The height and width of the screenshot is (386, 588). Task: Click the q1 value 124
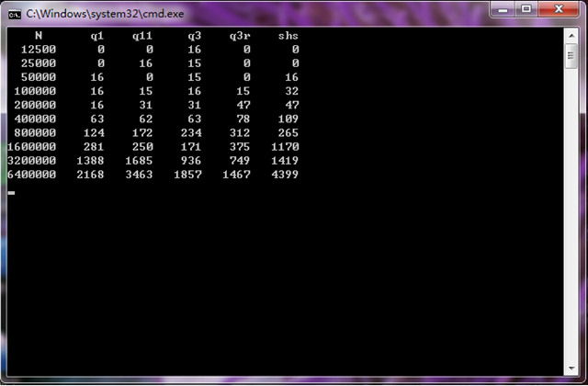94,132
